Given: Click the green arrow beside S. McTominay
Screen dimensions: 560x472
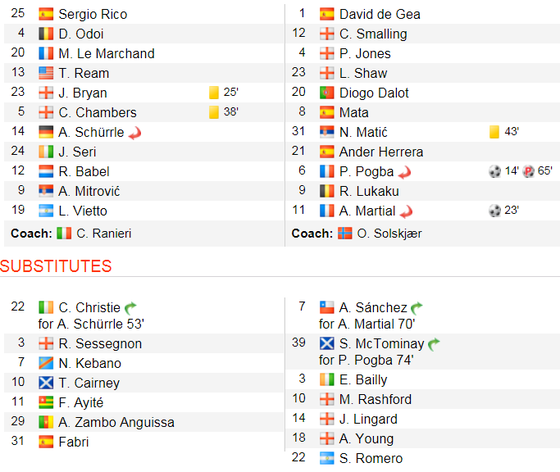Looking at the screenshot, I should (434, 344).
